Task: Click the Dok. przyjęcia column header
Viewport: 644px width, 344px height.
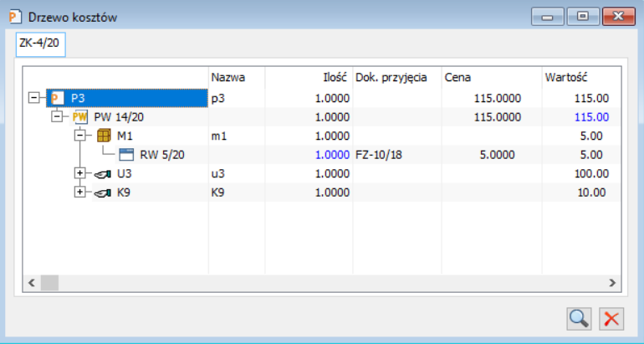Action: (397, 77)
